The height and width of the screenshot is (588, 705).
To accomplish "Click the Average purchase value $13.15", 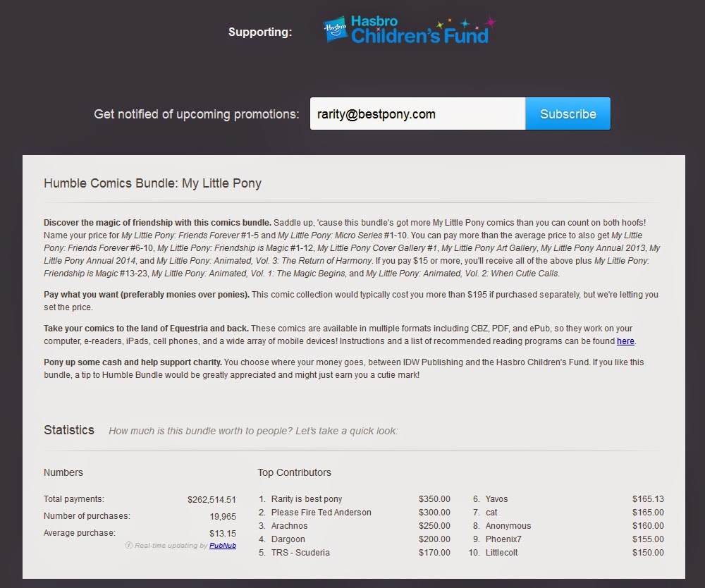I will tap(223, 534).
